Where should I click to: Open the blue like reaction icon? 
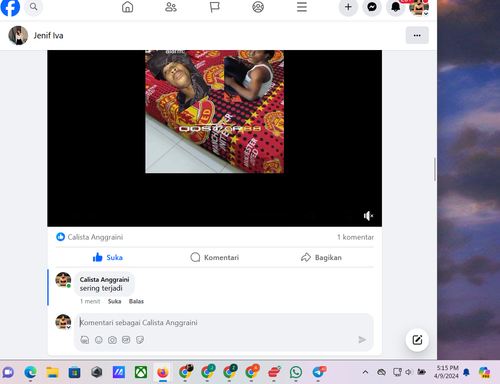coord(60,237)
